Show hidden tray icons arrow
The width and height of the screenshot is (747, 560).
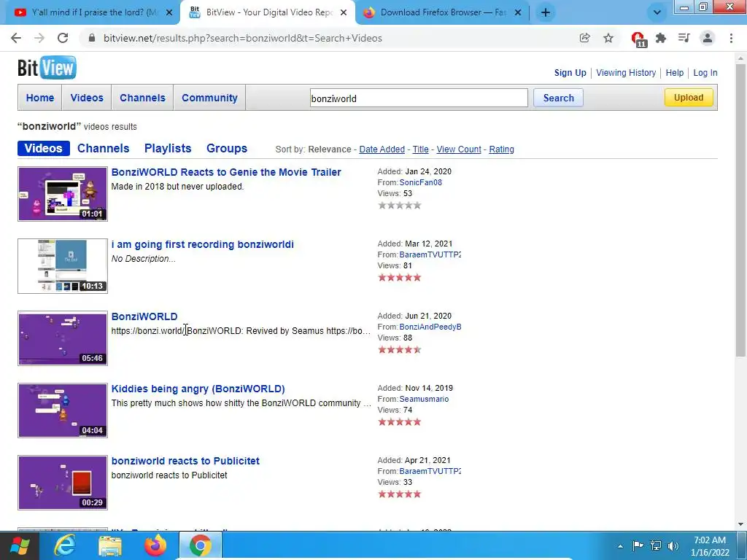pyautogui.click(x=620, y=546)
